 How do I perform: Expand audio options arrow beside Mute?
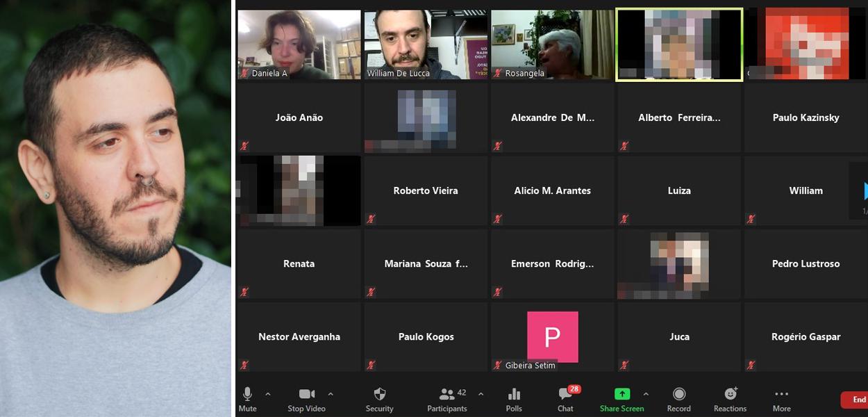coord(268,394)
